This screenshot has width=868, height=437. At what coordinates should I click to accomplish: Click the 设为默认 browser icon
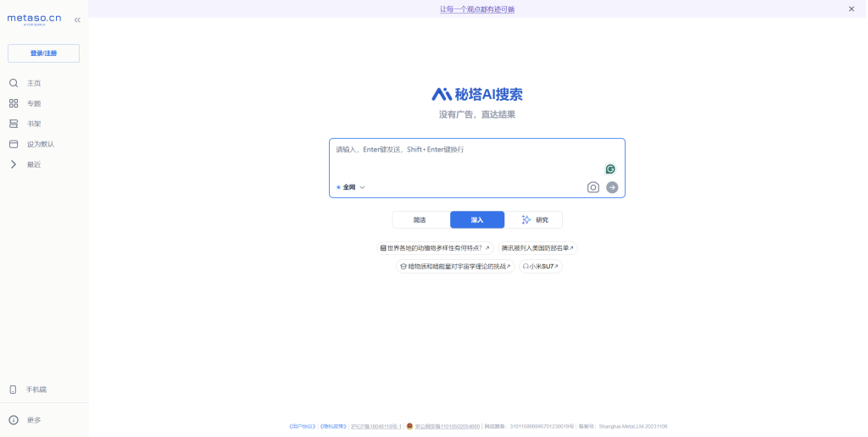point(14,144)
